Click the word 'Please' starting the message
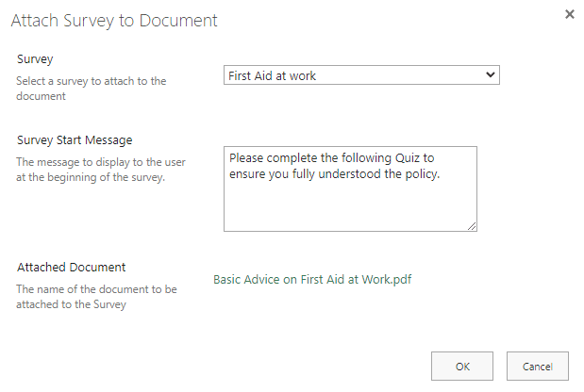The width and height of the screenshot is (584, 392). click(x=247, y=157)
